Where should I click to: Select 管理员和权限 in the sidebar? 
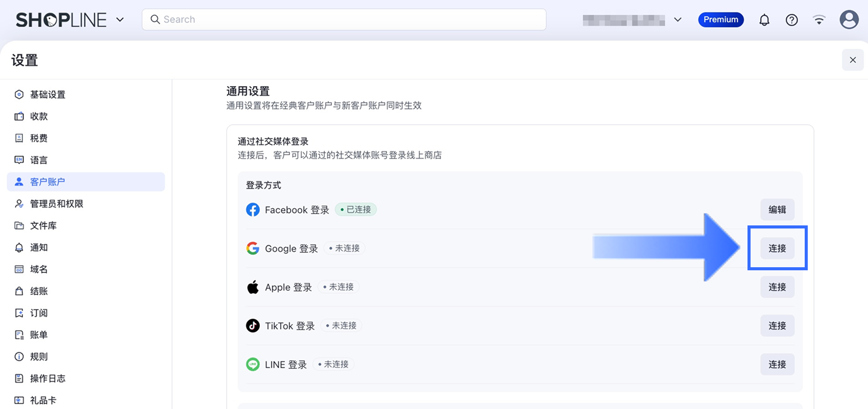pos(56,203)
